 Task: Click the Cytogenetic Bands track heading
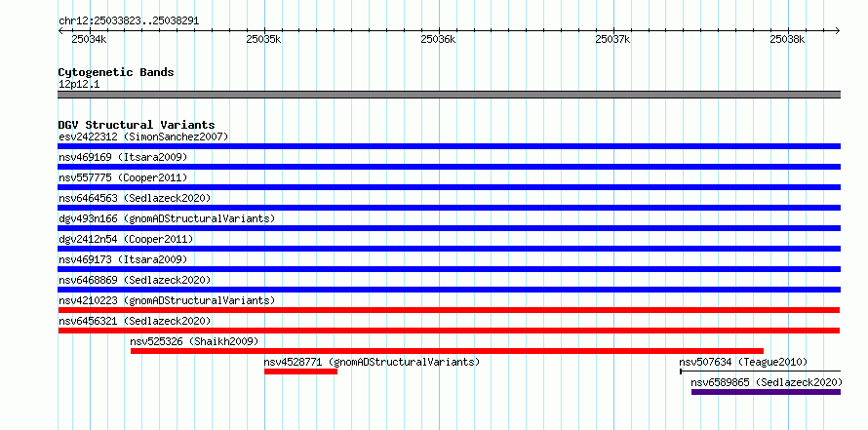point(116,72)
